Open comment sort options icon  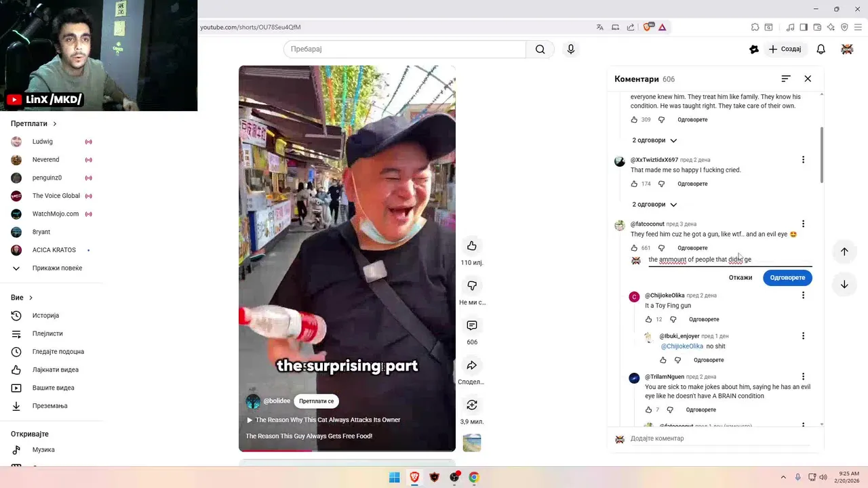pyautogui.click(x=786, y=79)
